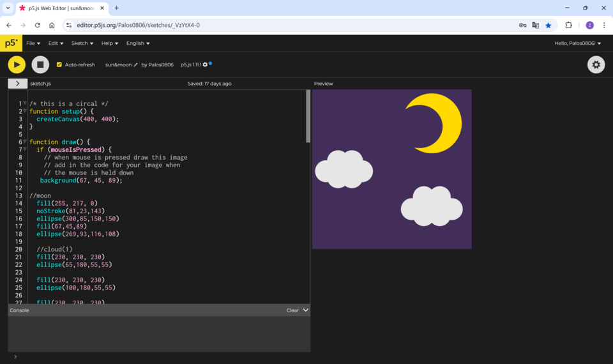Collapse the setup function fold arrow
The image size is (613, 364).
click(x=25, y=111)
